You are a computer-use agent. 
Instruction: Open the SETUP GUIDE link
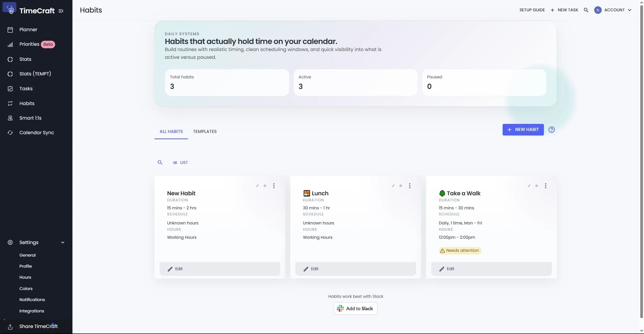[x=532, y=10]
